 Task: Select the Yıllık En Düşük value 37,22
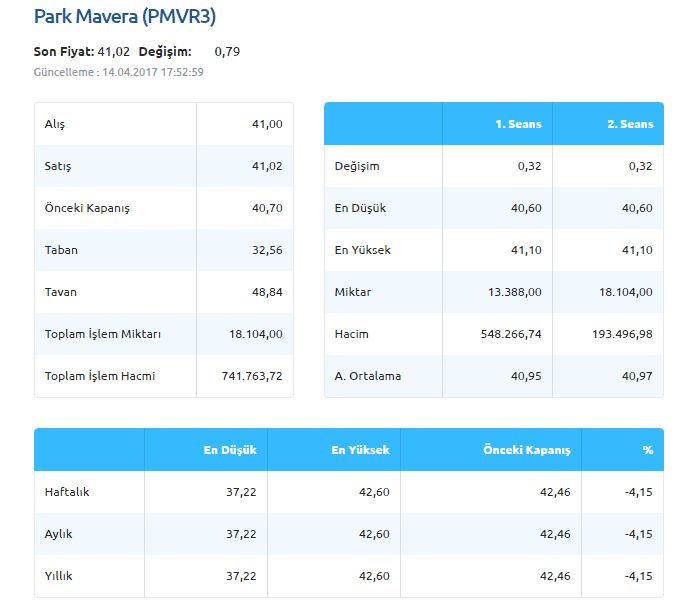pos(241,576)
